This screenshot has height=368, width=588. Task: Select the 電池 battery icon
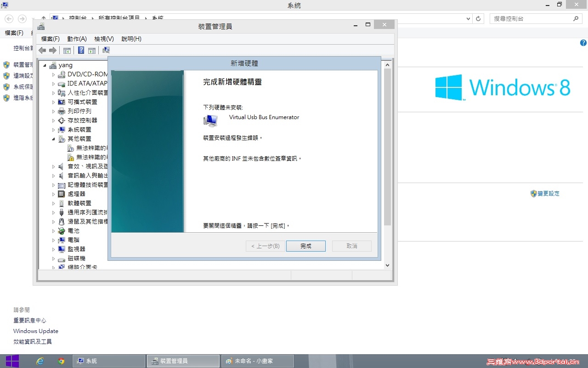[x=62, y=230]
